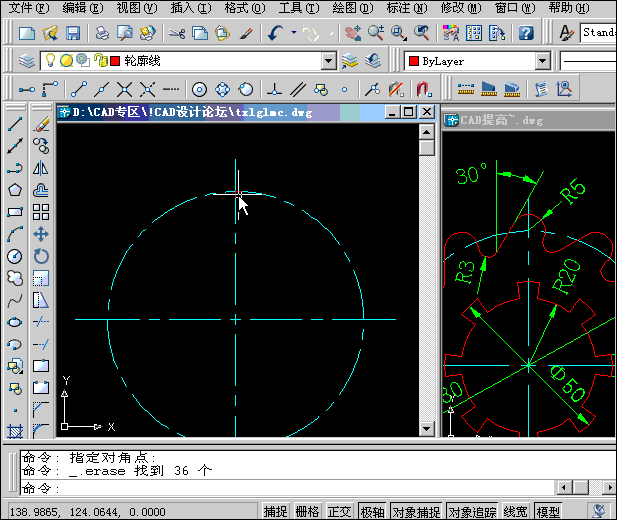Select the Array modify tool
Viewport: 617px width, 520px height.
[x=41, y=212]
